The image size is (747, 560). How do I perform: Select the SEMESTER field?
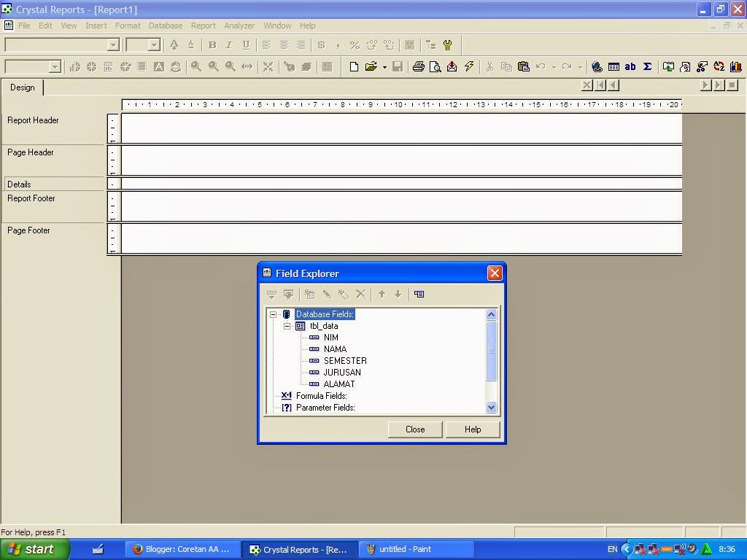345,361
